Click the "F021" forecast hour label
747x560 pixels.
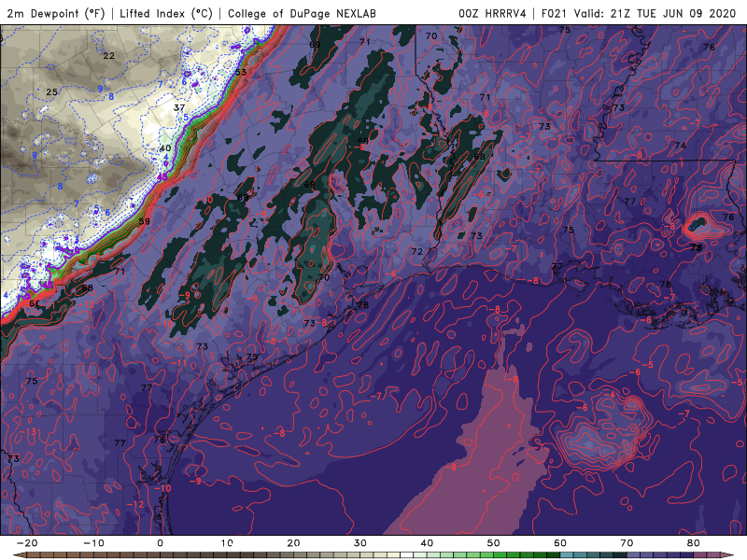point(554,13)
